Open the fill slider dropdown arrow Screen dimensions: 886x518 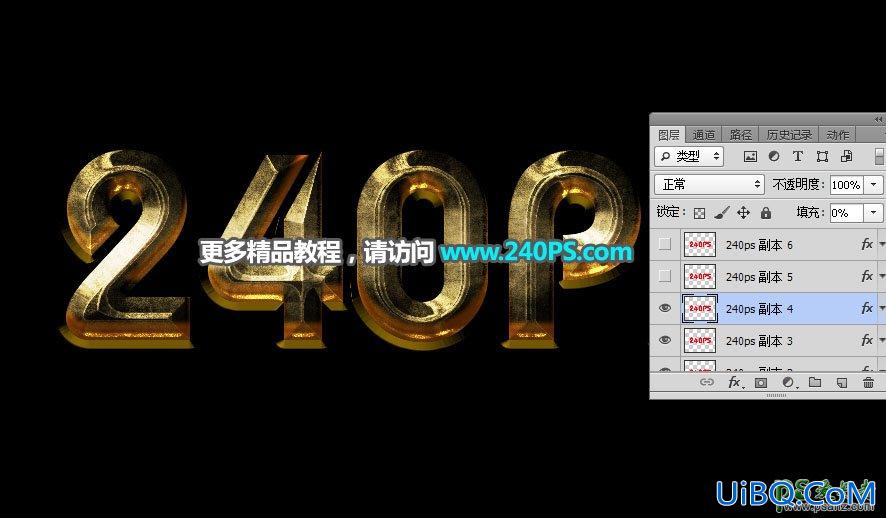tap(874, 213)
